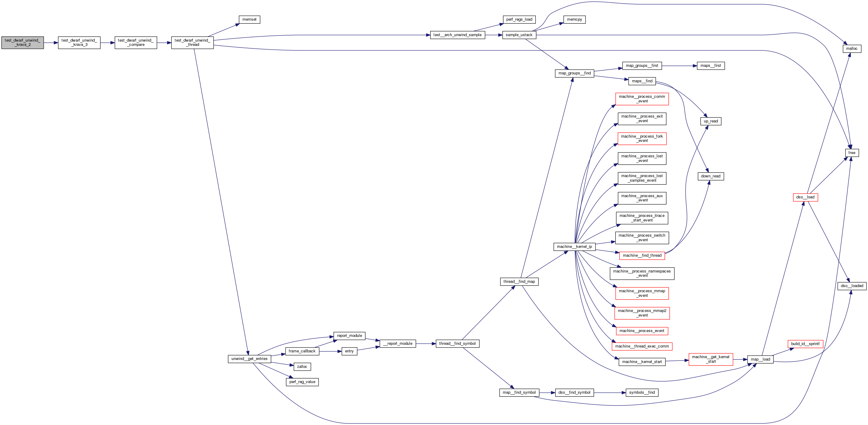
Task: Select the map_groups__find node
Action: point(574,73)
